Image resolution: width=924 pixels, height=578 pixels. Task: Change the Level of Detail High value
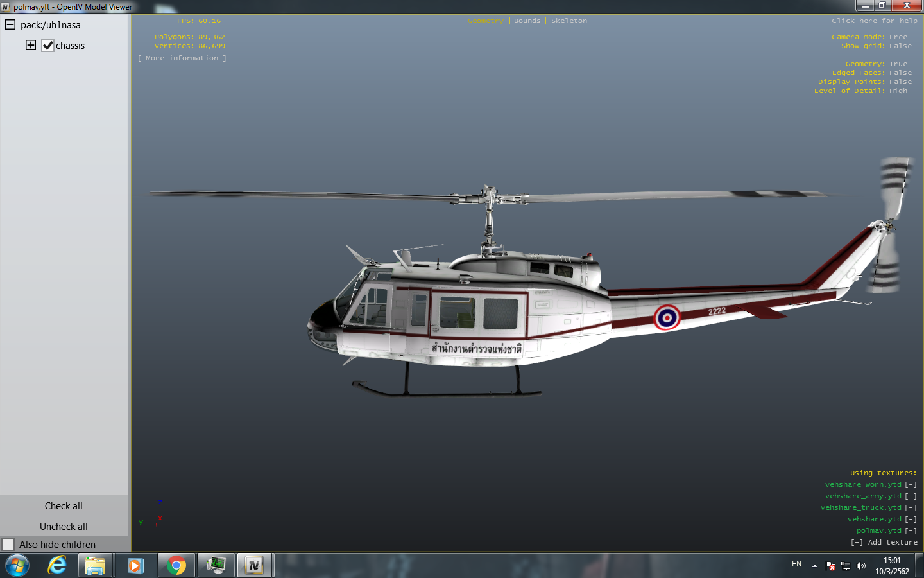[898, 91]
